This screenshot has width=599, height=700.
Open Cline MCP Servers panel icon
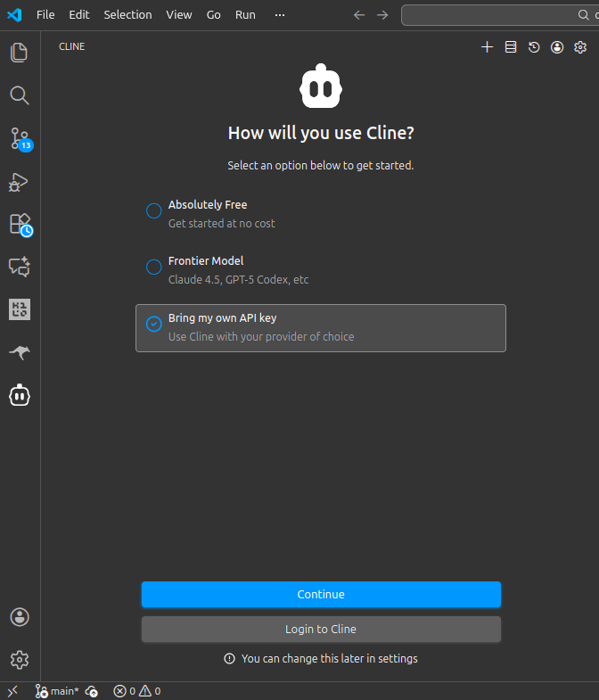511,47
